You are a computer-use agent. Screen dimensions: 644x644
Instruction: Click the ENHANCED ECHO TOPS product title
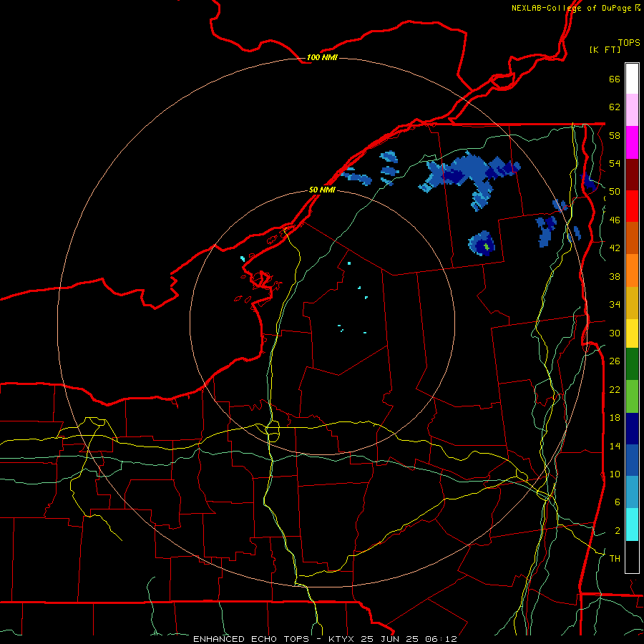[251, 639]
